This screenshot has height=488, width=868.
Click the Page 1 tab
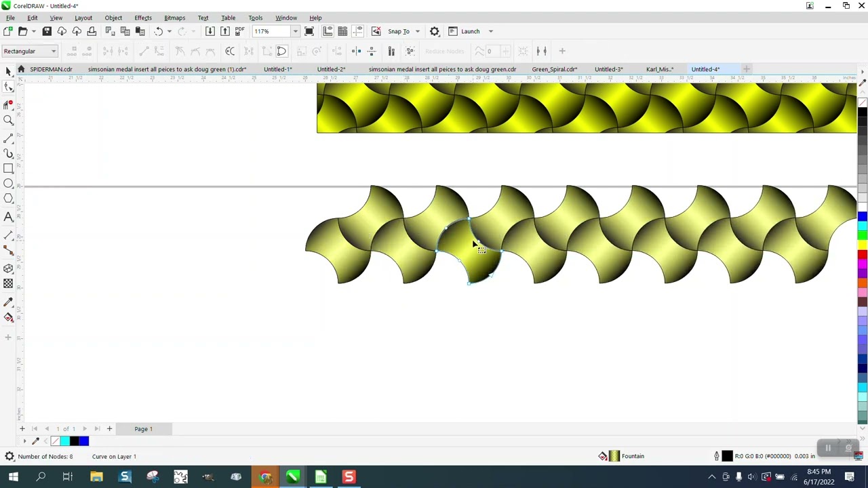[143, 428]
